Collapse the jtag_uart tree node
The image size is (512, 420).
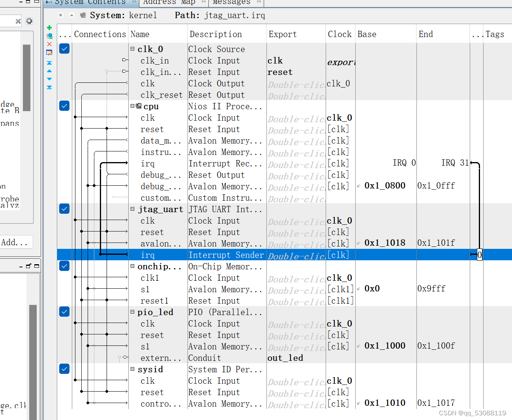coord(133,209)
